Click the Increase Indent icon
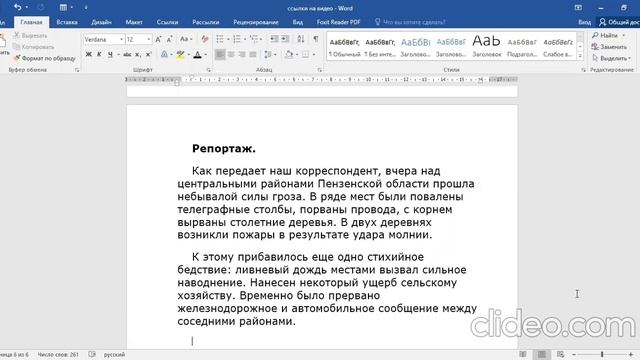The width and height of the screenshot is (640, 360). point(285,39)
